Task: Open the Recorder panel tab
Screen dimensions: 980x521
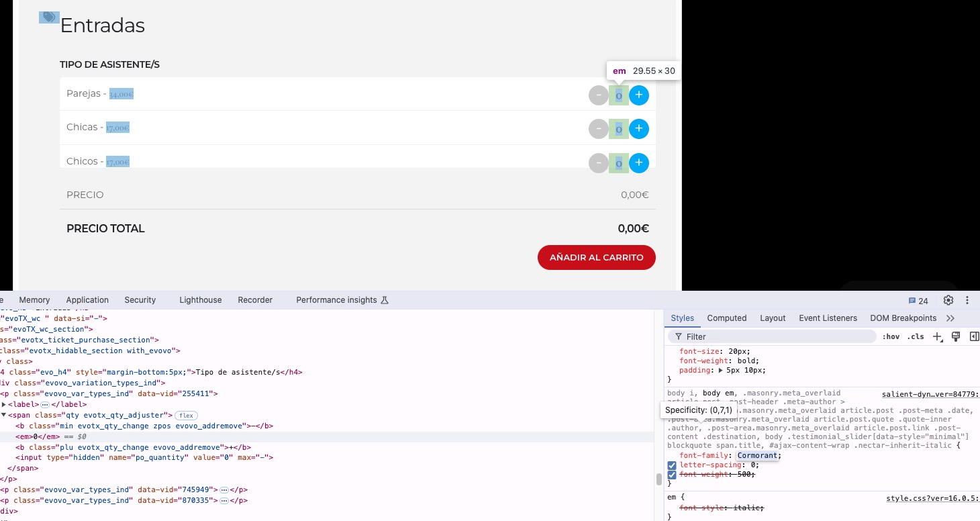Action: 255,300
